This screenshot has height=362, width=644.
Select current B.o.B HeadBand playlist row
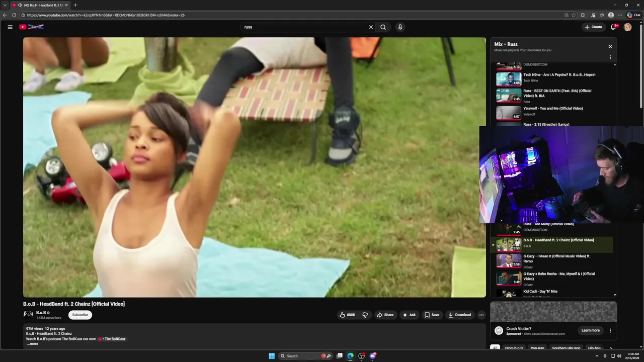553,244
